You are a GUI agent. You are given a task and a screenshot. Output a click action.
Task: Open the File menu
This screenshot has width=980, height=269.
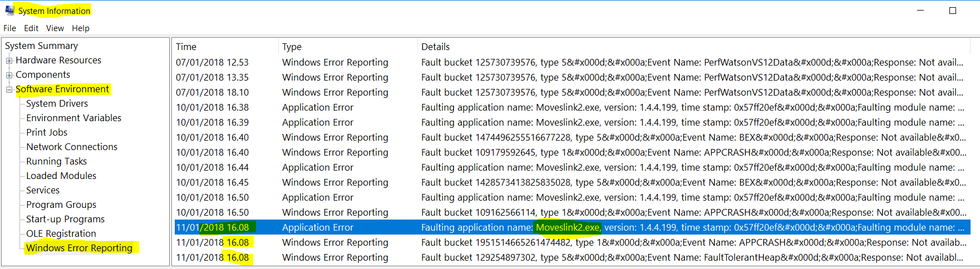10,28
